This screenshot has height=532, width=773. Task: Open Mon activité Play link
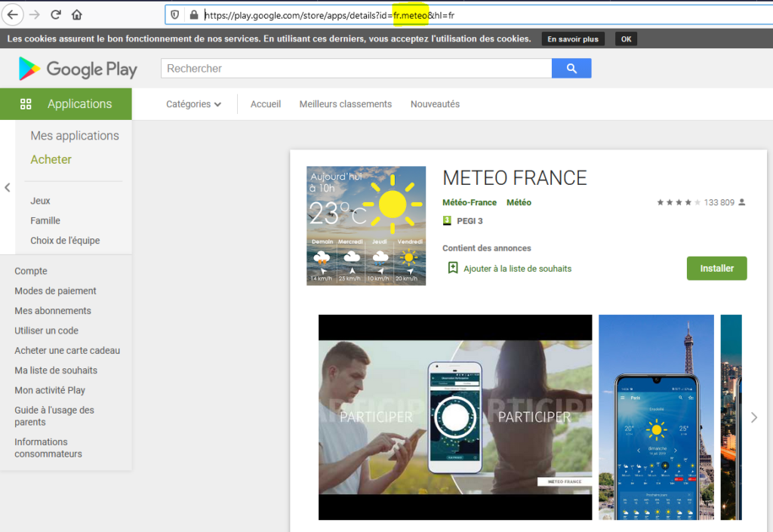coord(50,390)
